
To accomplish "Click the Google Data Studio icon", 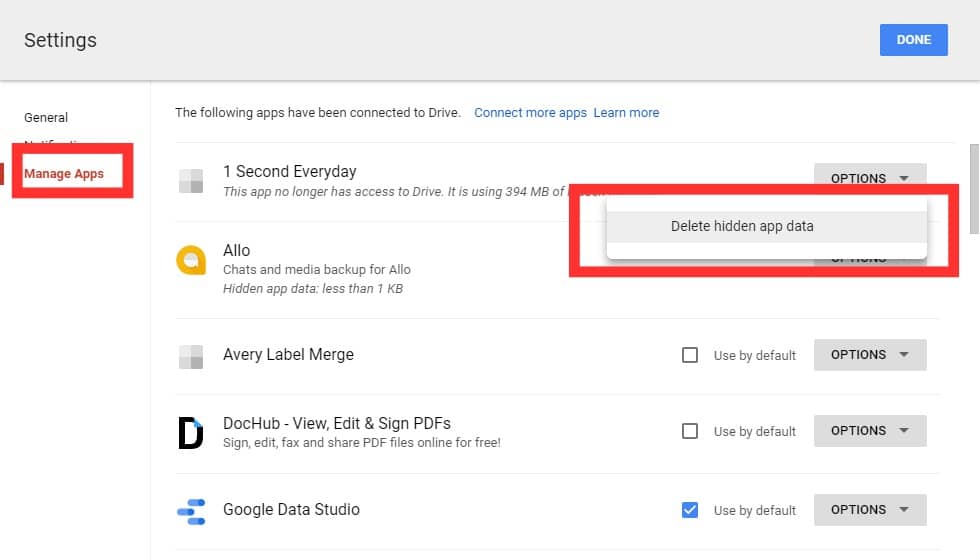I will coord(191,512).
